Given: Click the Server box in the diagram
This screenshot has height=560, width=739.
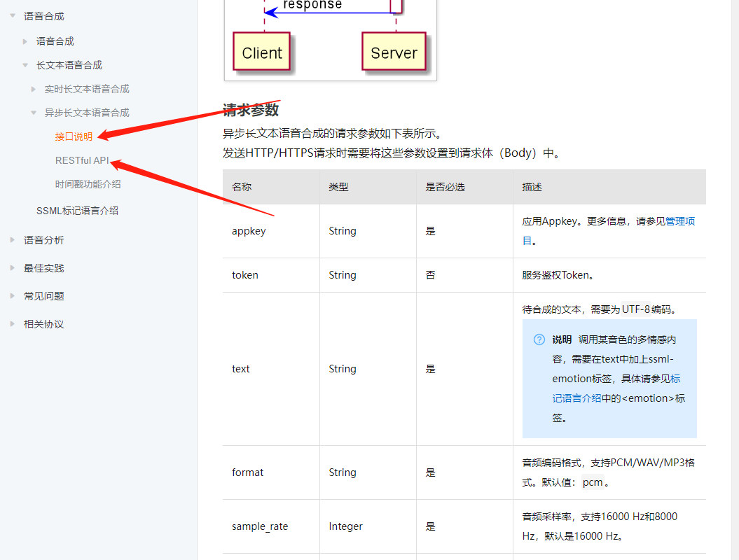Looking at the screenshot, I should click(x=394, y=52).
